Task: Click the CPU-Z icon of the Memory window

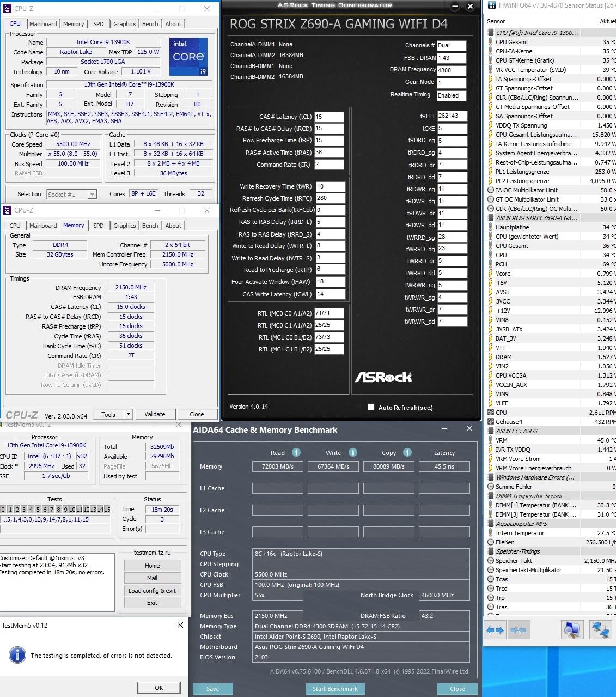Action: click(7, 210)
